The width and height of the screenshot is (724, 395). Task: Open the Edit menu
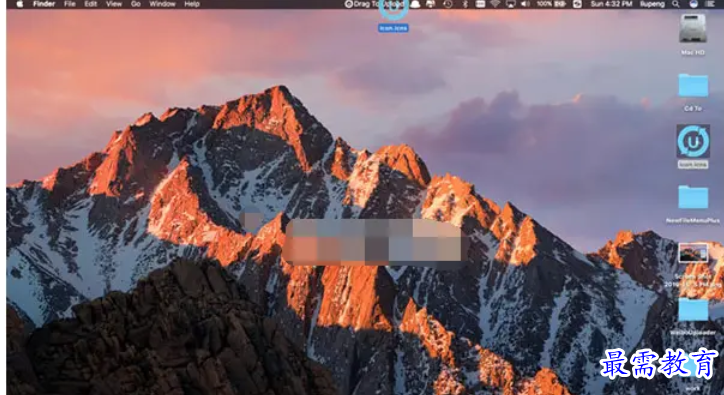pyautogui.click(x=90, y=4)
